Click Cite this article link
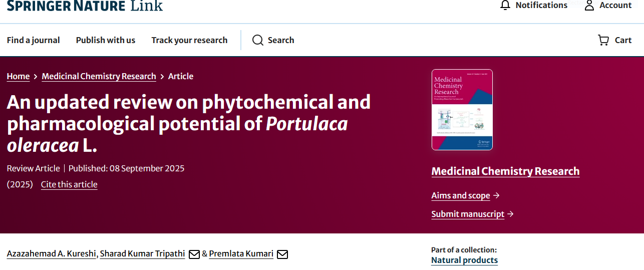This screenshot has width=644, height=270. point(69,184)
